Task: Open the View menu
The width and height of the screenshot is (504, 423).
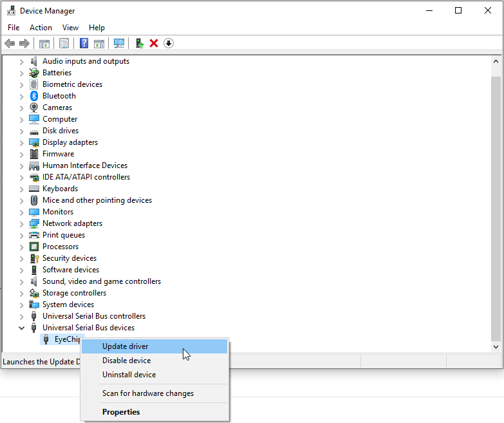Action: [70, 28]
